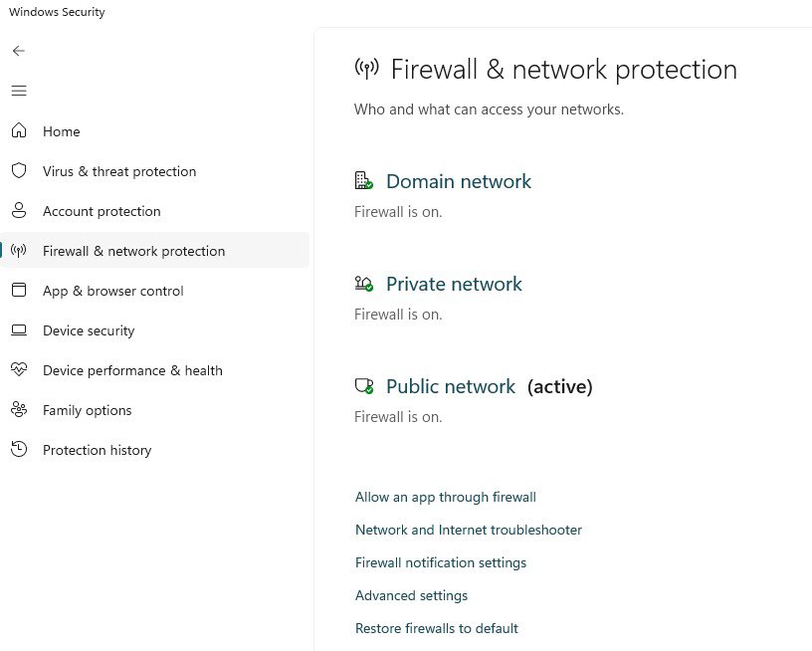Viewport: 812px width, 651px height.
Task: Open Firewall notification settings link
Action: tap(440, 562)
